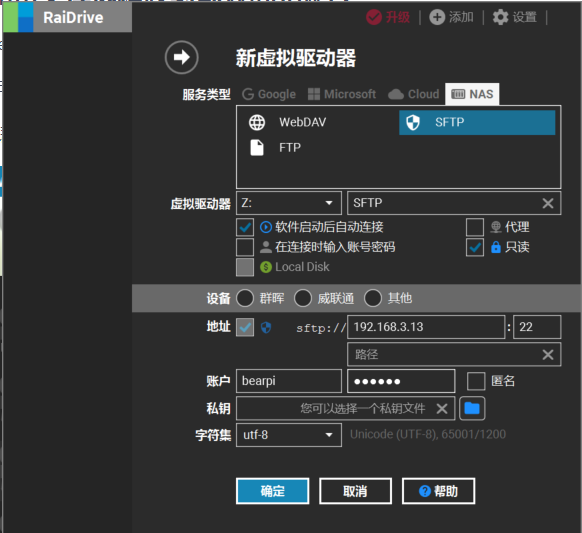
Task: Click the circled arrow back icon
Action: [x=182, y=57]
